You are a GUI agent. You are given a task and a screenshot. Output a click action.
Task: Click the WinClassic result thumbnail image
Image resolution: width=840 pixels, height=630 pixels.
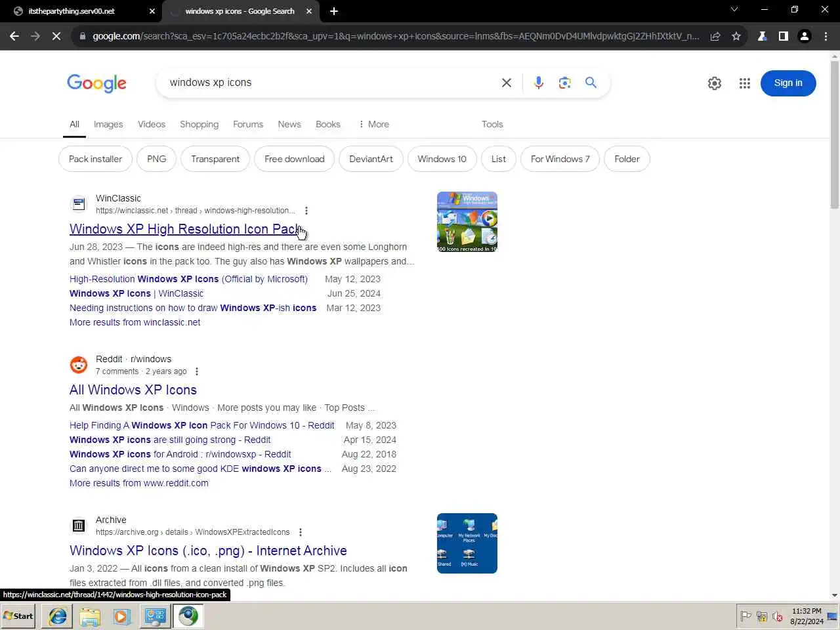pos(467,222)
